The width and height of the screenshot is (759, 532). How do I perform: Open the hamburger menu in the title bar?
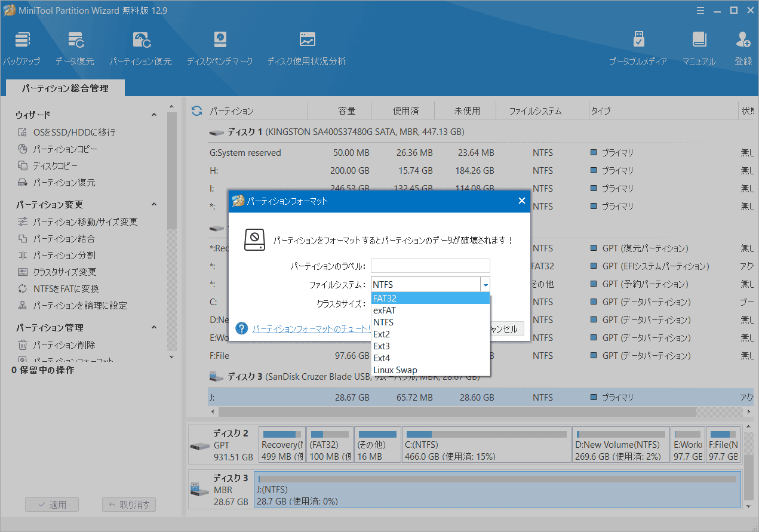click(x=699, y=10)
